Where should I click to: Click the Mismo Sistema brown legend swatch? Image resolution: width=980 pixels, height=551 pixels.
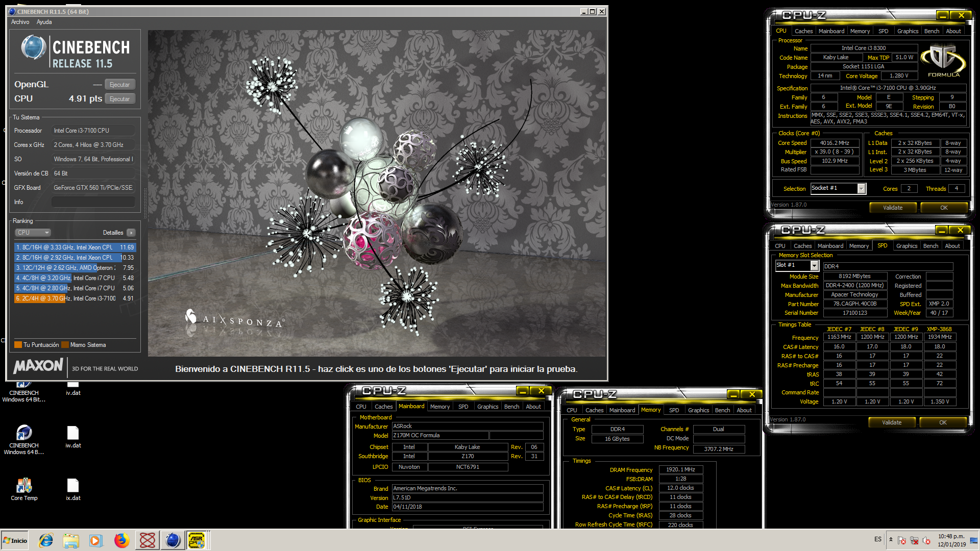(x=65, y=345)
